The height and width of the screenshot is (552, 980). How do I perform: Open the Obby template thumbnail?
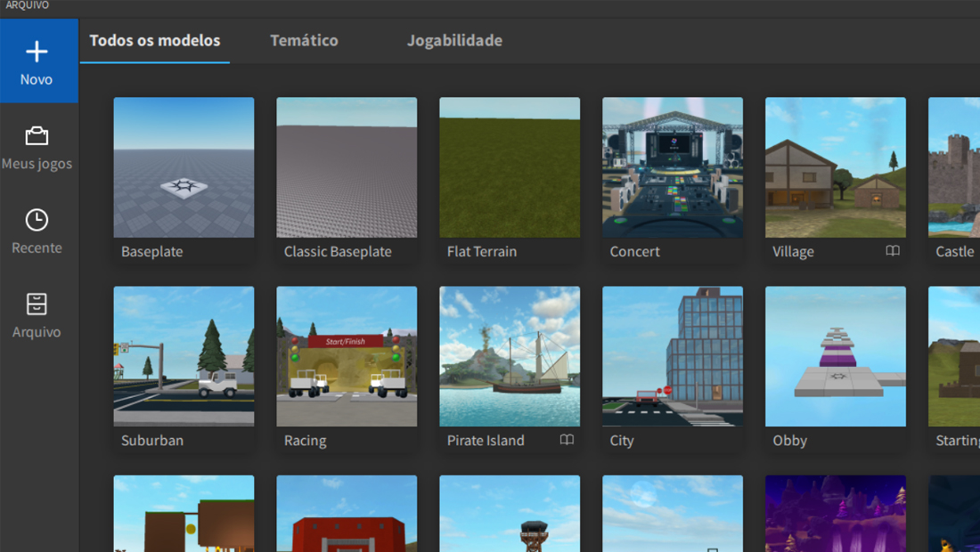click(836, 356)
